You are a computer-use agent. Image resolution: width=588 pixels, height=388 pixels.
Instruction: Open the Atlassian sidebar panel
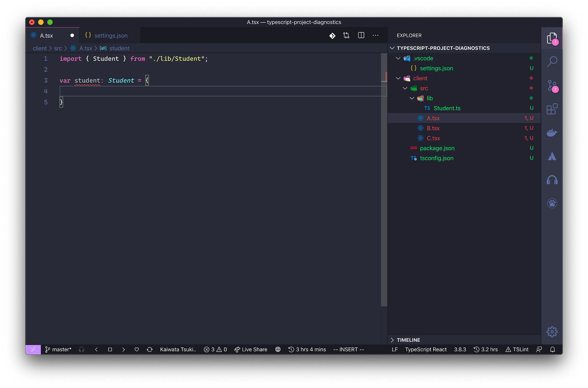pyautogui.click(x=552, y=156)
